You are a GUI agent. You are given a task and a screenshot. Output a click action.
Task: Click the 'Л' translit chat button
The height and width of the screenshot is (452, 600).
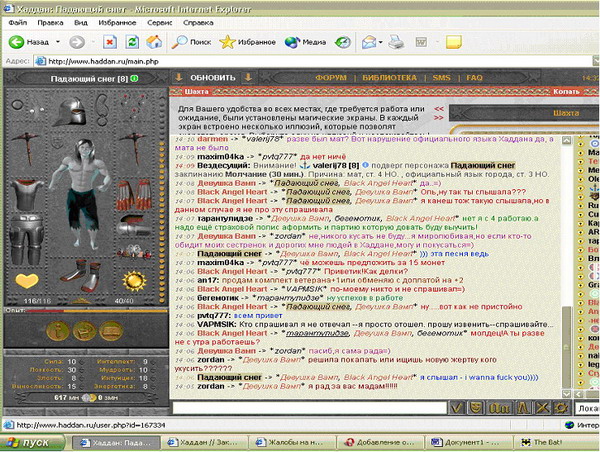pos(523,408)
